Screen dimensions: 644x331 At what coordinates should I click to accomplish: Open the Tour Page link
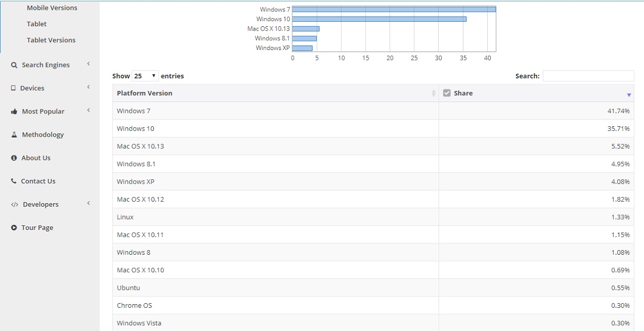(x=37, y=227)
